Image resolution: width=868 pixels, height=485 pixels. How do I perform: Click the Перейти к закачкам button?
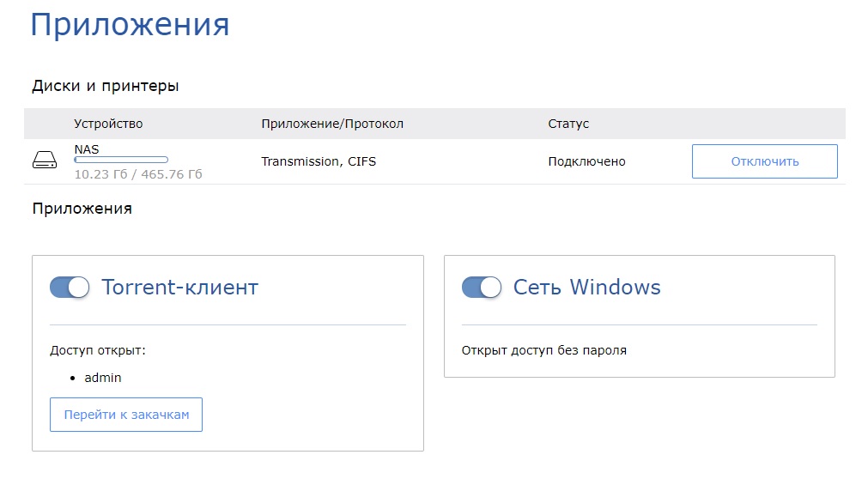(x=126, y=414)
